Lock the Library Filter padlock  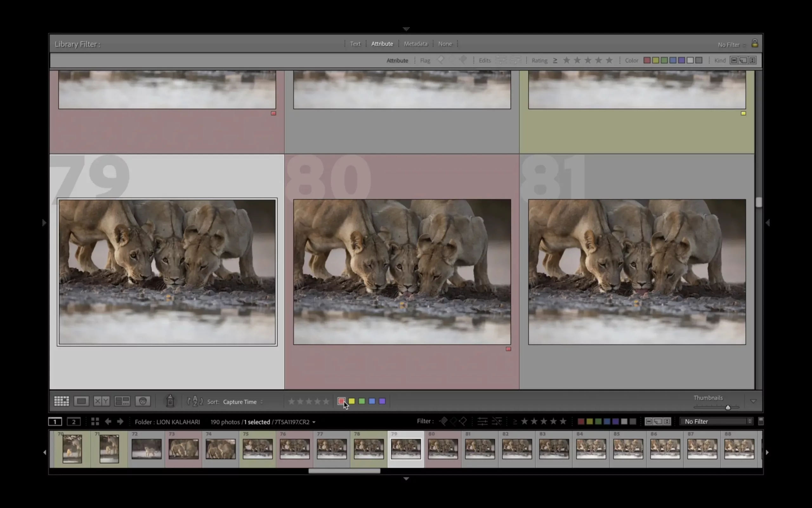point(755,43)
